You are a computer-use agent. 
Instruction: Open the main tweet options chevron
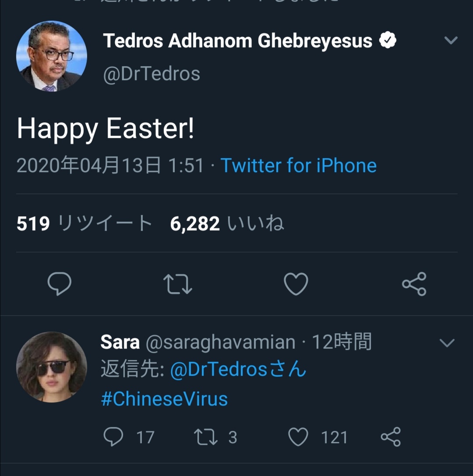point(451,41)
